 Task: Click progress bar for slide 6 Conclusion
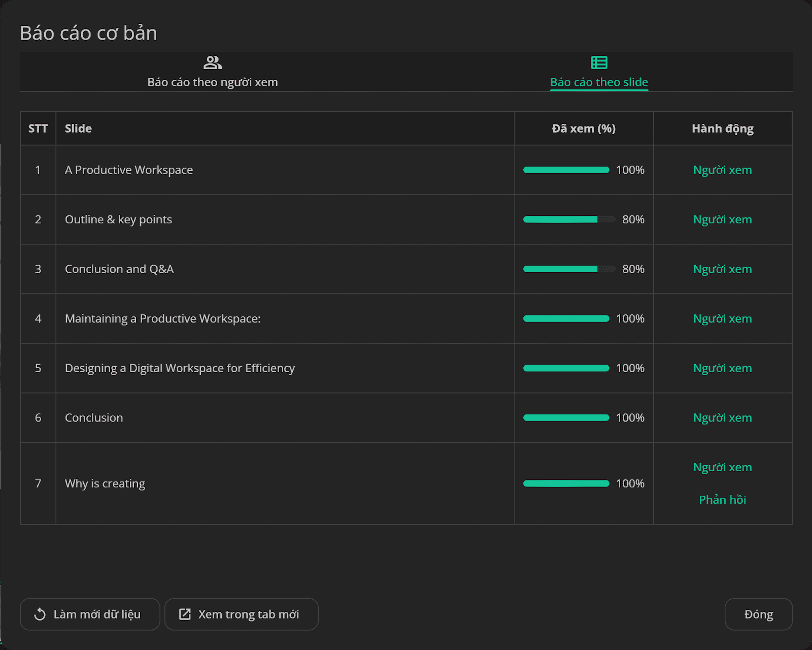point(566,417)
